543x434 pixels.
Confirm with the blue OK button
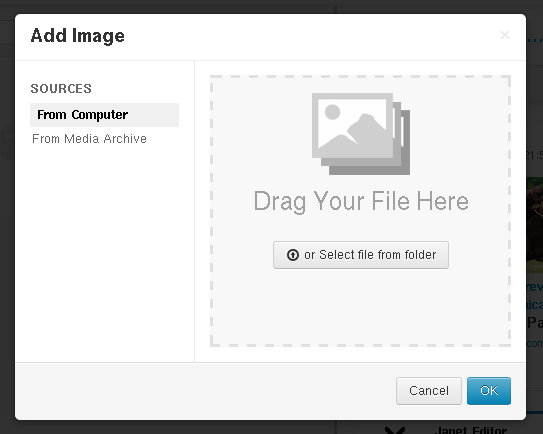pyautogui.click(x=489, y=391)
